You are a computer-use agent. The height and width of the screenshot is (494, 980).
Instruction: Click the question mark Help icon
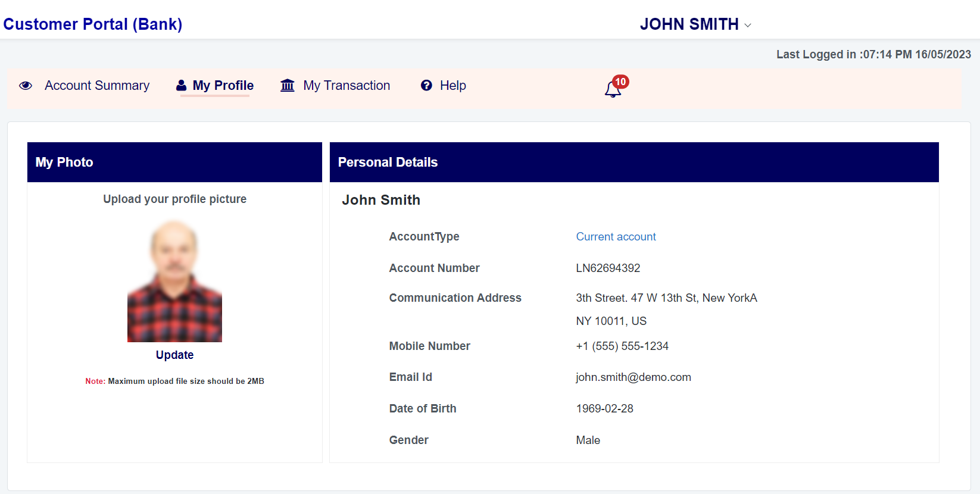[x=426, y=86]
